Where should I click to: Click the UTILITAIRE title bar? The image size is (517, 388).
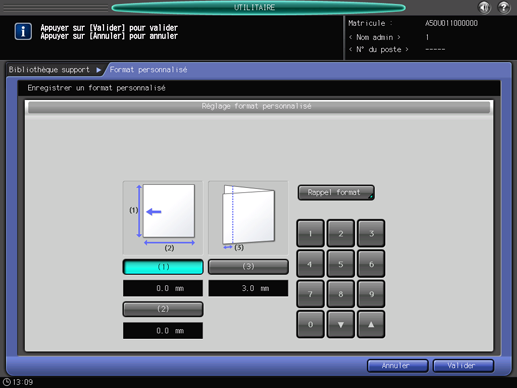pos(258,7)
